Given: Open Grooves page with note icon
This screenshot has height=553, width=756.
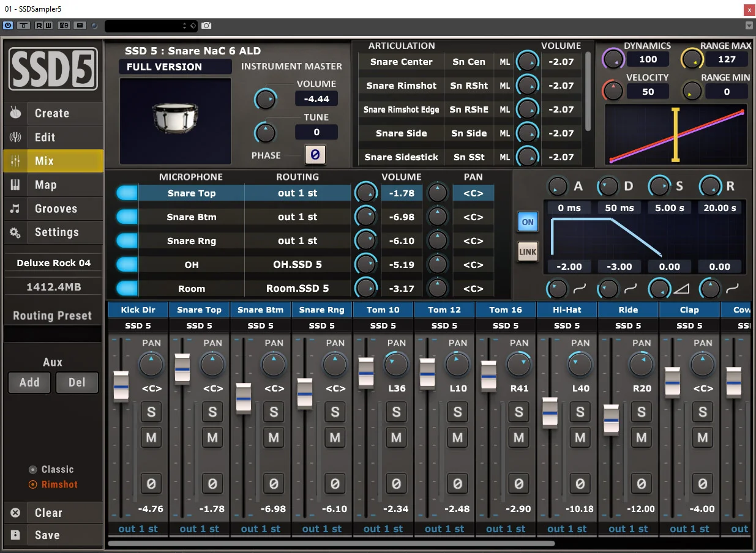Looking at the screenshot, I should click(x=15, y=209).
